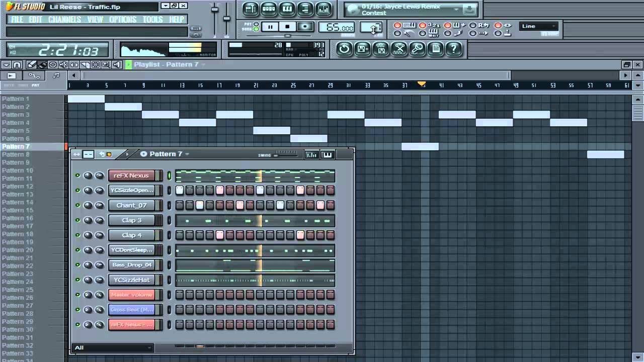Open the Line snap dropdown

click(x=539, y=26)
